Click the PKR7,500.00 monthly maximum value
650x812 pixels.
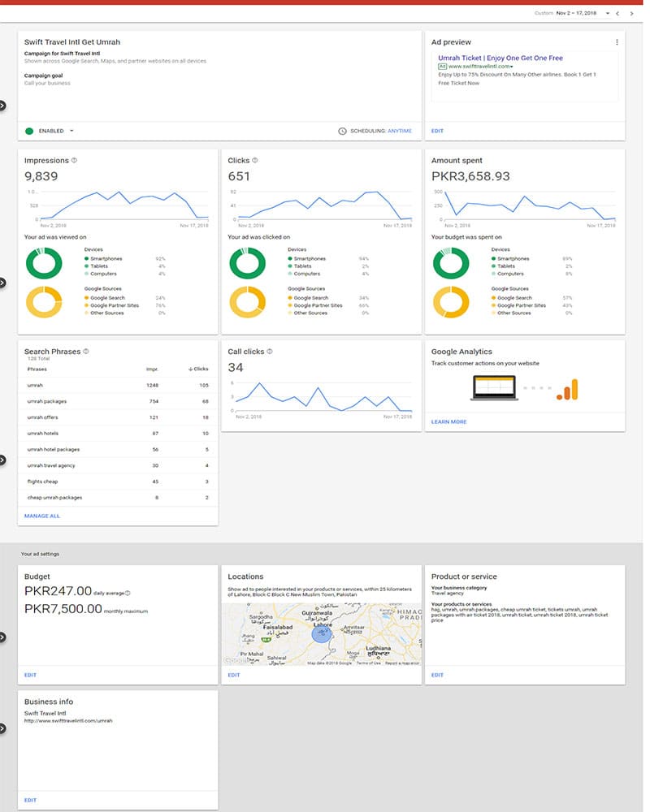click(63, 609)
